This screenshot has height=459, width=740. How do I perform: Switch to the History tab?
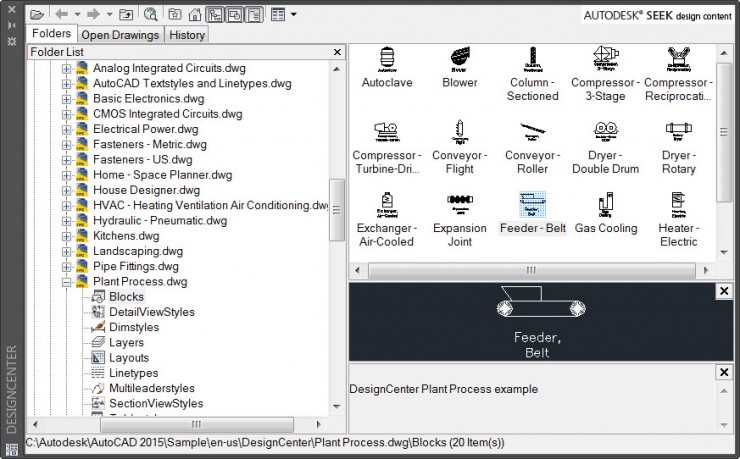coord(187,35)
